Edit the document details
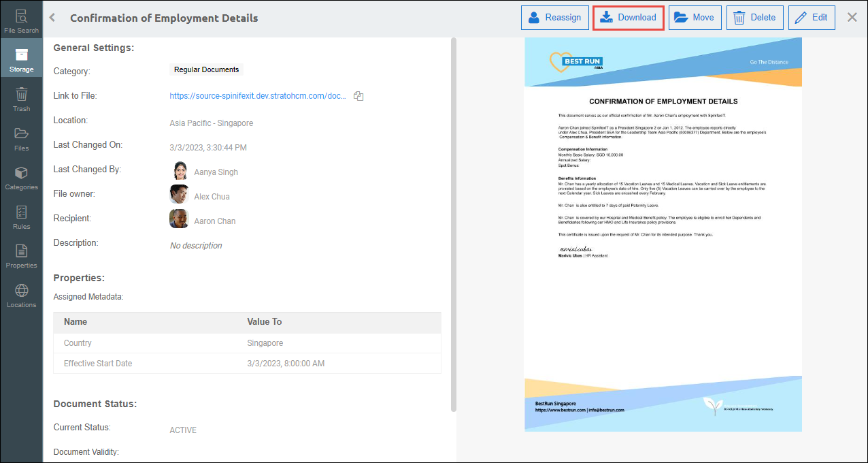Image resolution: width=868 pixels, height=463 pixels. [x=811, y=18]
